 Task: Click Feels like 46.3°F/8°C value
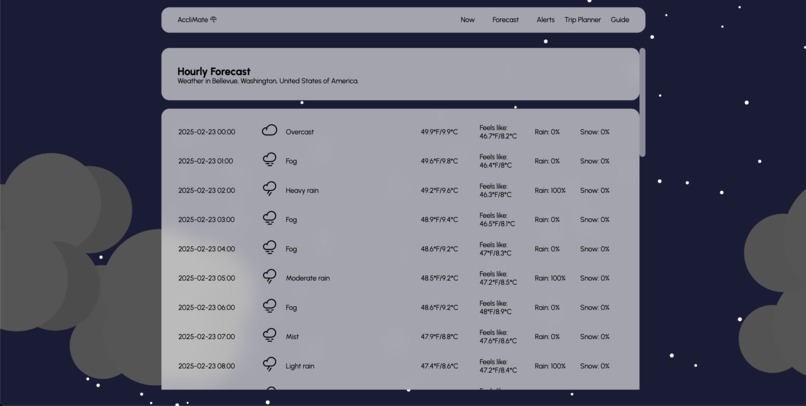(x=496, y=191)
